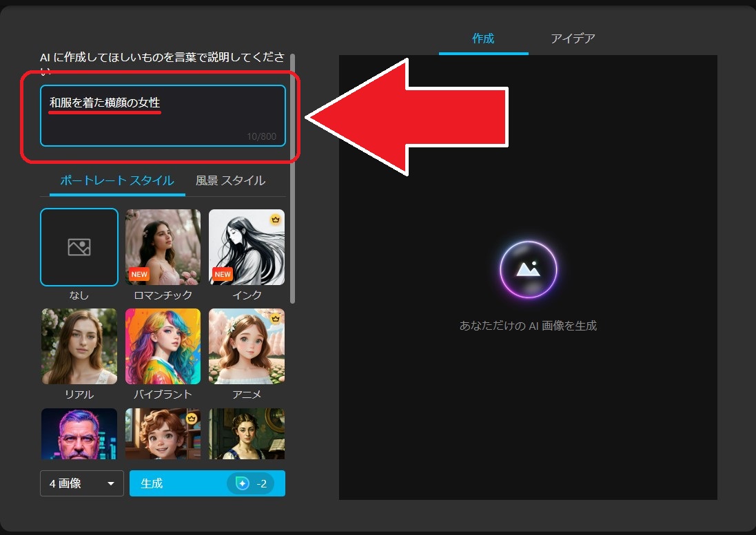Click the credit shield icon on generate button
The image size is (756, 535).
243,484
